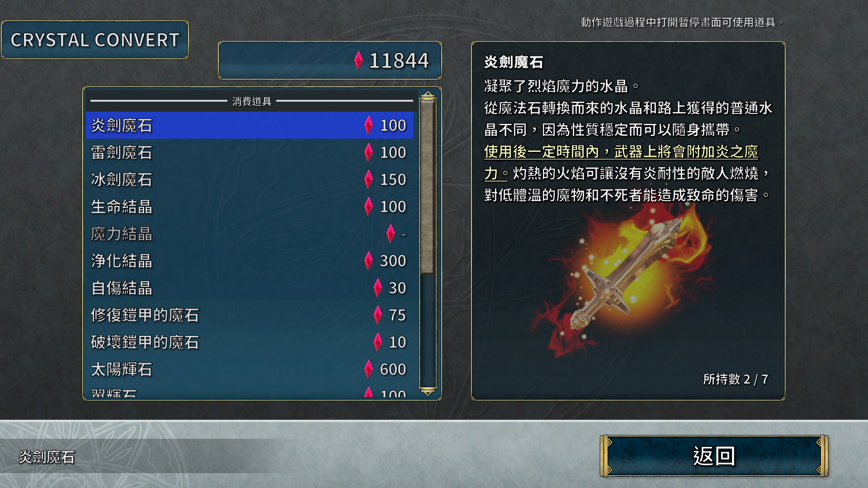Image resolution: width=868 pixels, height=488 pixels.
Task: Click the 所持數 2 / 7 count
Action: click(x=736, y=379)
